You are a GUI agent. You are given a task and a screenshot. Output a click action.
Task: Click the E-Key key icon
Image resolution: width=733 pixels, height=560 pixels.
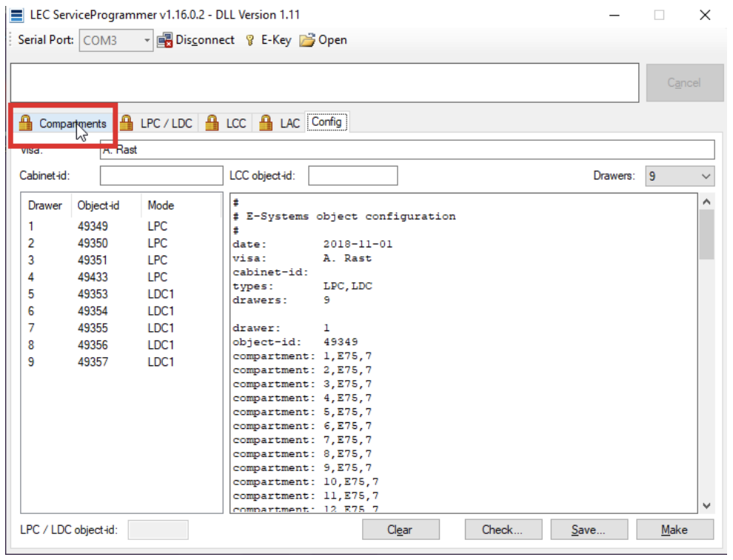pyautogui.click(x=250, y=41)
